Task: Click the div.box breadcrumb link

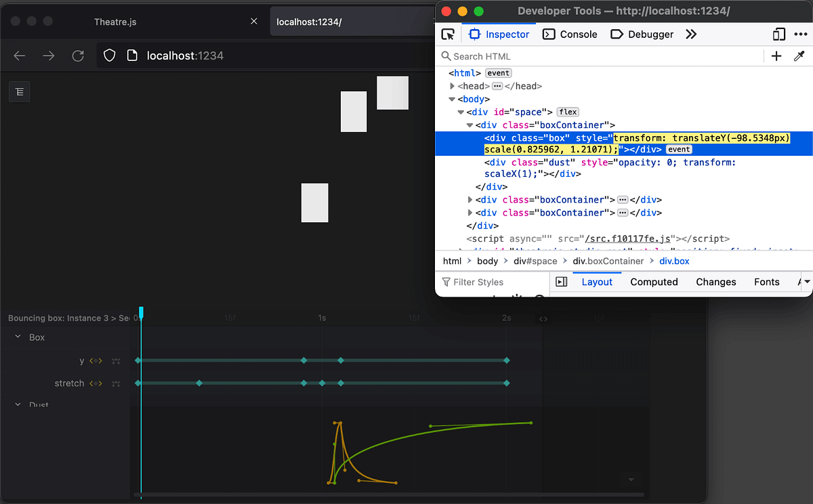Action: 674,261
